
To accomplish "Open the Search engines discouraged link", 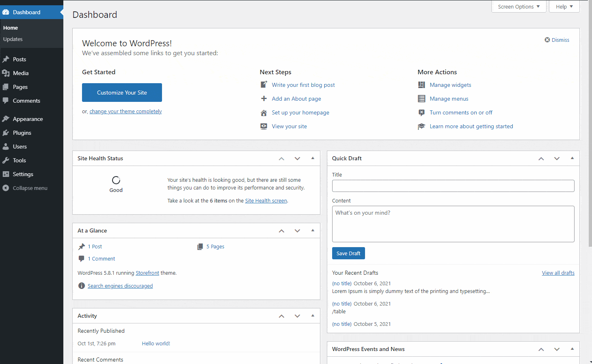I will 120,286.
